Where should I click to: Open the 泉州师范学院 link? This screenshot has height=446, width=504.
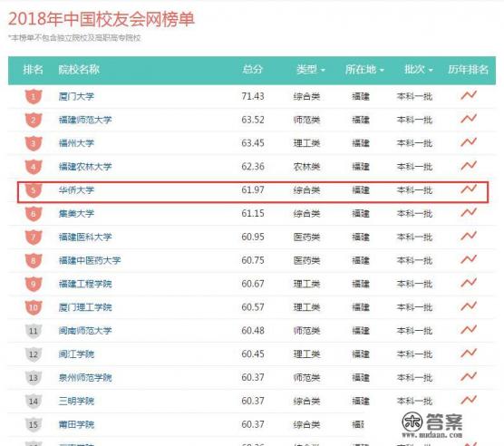pos(85,378)
